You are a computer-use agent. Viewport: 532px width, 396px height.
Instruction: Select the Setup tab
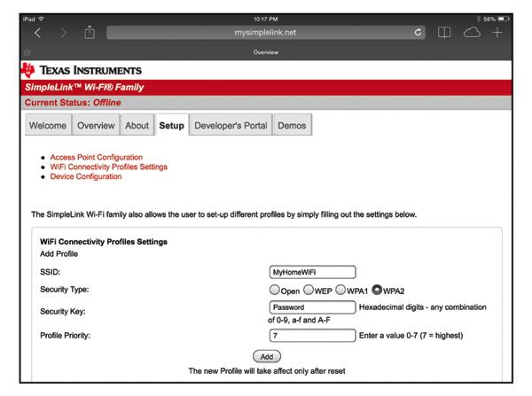pyautogui.click(x=172, y=125)
